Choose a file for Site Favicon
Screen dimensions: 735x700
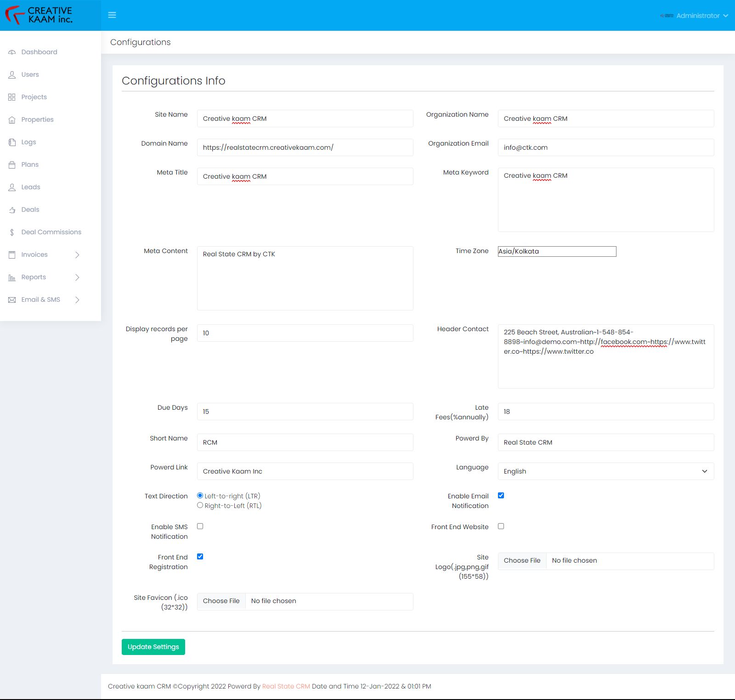point(221,601)
